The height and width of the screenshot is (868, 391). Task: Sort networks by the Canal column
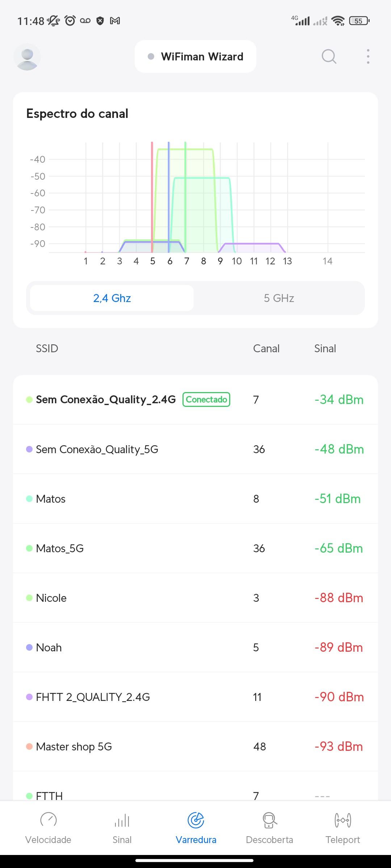point(266,349)
